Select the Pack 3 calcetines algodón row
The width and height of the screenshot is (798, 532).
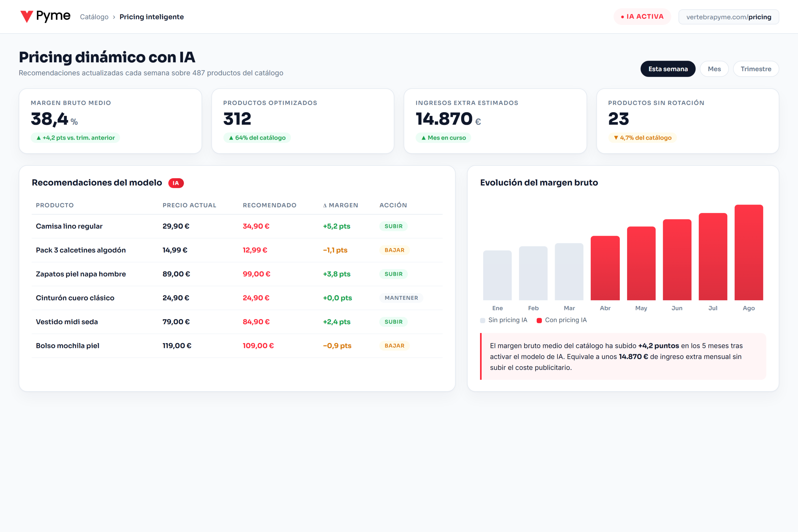pos(237,250)
